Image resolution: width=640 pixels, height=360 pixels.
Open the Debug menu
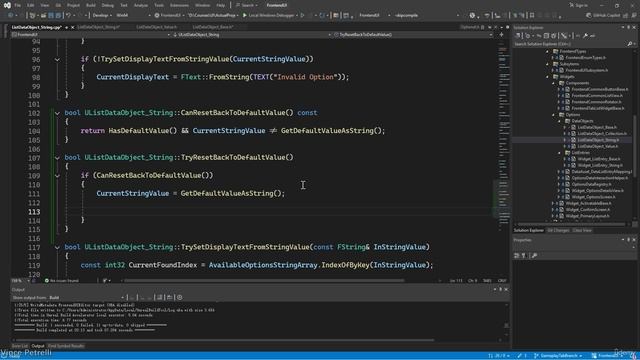click(x=108, y=5)
